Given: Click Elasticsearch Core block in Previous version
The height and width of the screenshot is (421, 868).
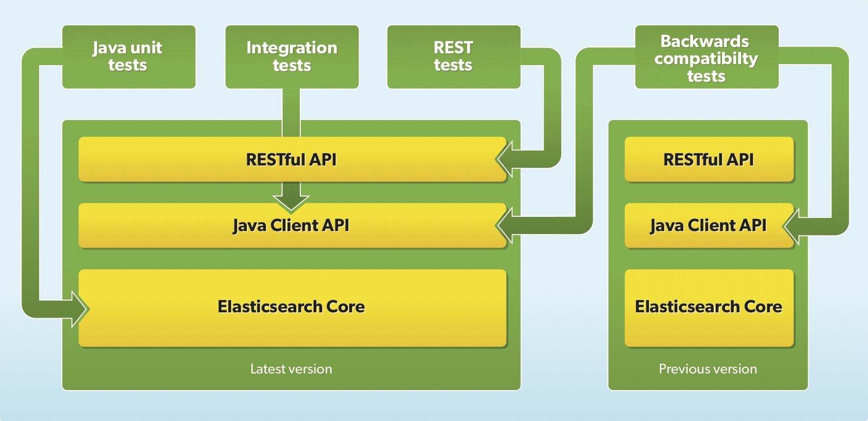Looking at the screenshot, I should pos(709,308).
